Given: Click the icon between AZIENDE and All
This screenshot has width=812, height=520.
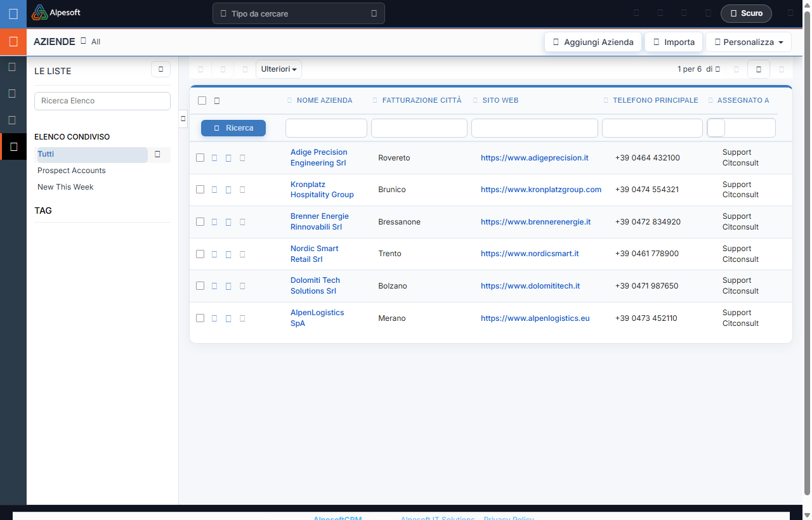Looking at the screenshot, I should (83, 41).
